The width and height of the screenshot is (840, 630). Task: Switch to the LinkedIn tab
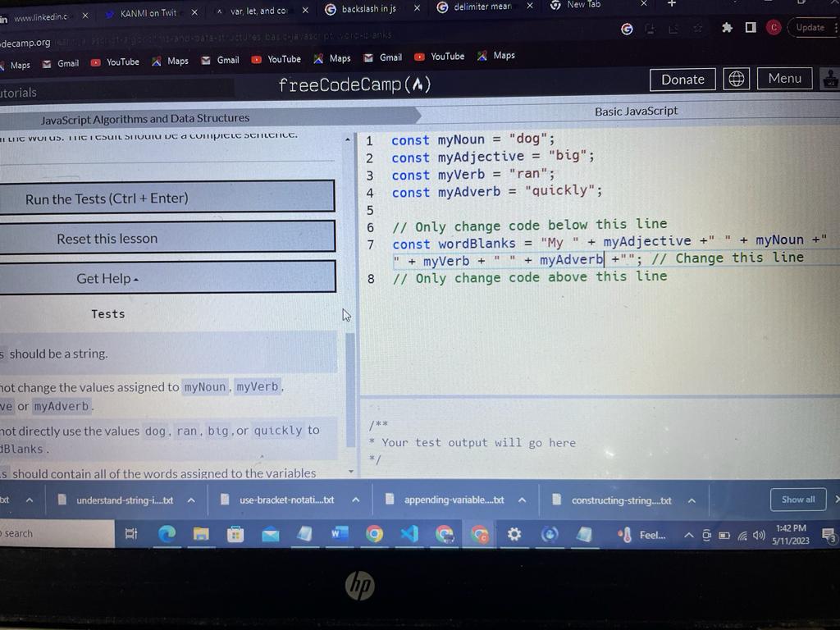(41, 17)
